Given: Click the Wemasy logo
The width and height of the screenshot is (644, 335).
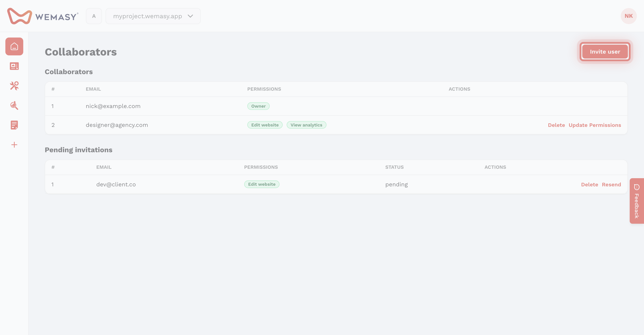Looking at the screenshot, I should (x=43, y=16).
